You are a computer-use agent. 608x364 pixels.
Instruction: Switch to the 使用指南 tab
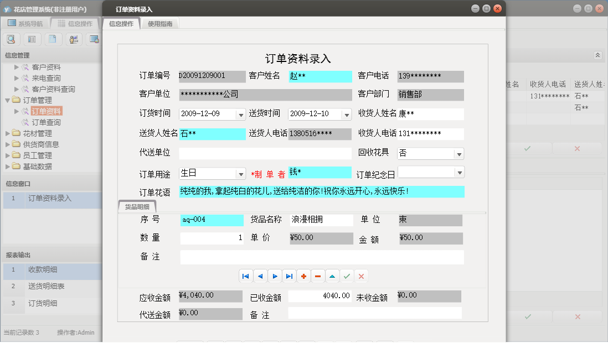click(159, 23)
